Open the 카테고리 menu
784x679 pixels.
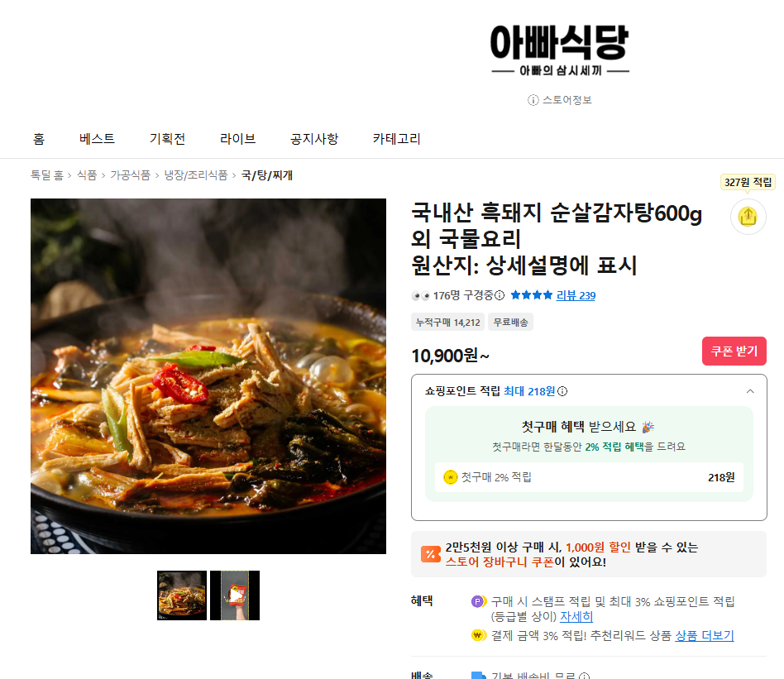point(396,138)
